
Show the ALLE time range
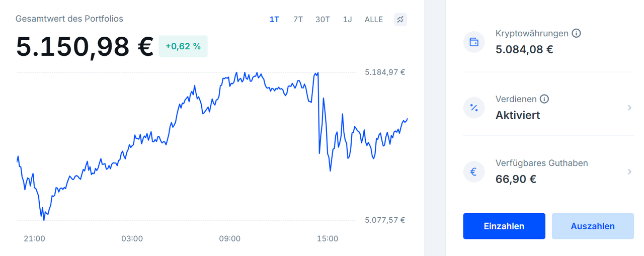374,20
